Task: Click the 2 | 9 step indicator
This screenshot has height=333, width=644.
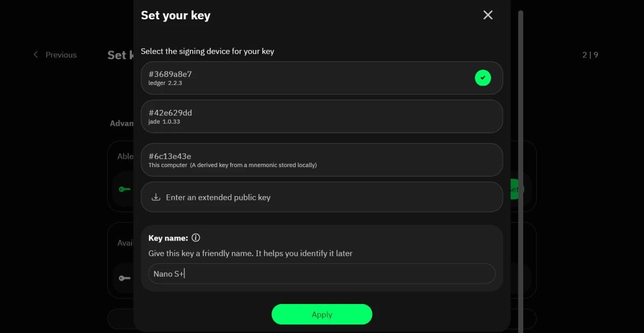Action: (x=590, y=55)
